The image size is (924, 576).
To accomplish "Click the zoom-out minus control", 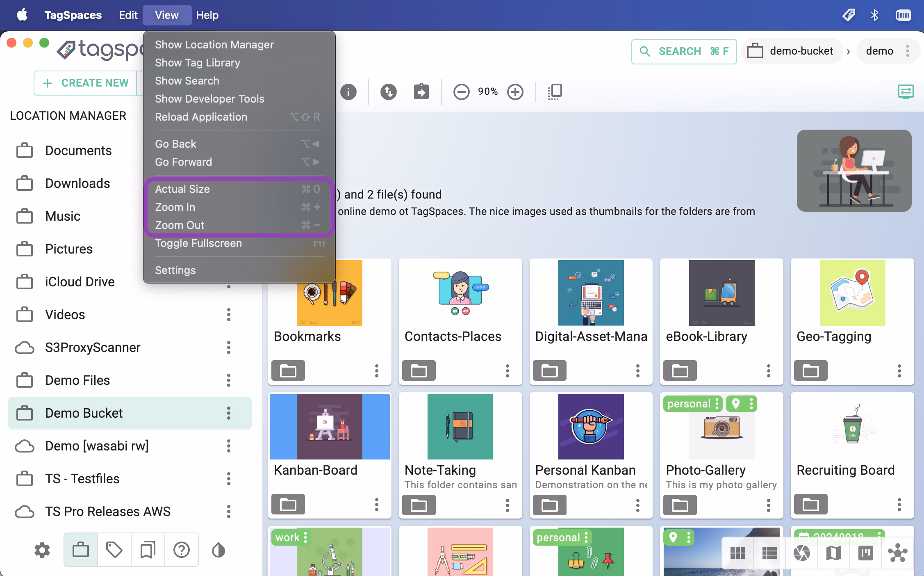I will (462, 91).
